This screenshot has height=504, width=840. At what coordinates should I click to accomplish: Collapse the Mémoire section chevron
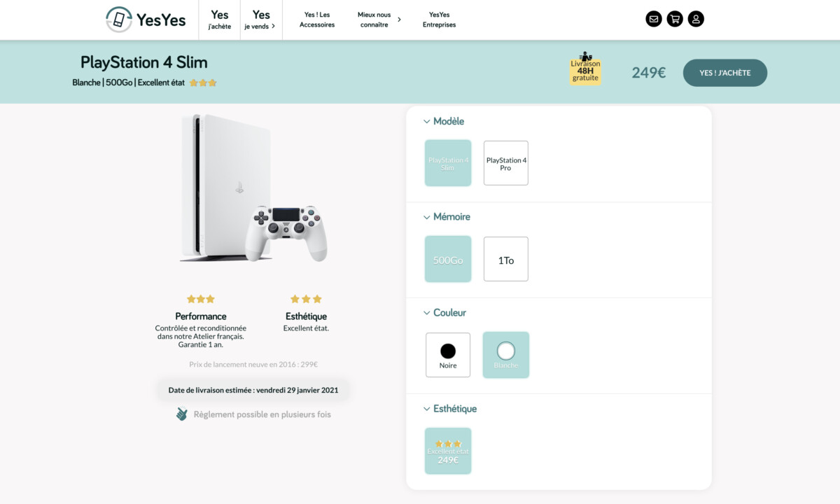coord(427,217)
